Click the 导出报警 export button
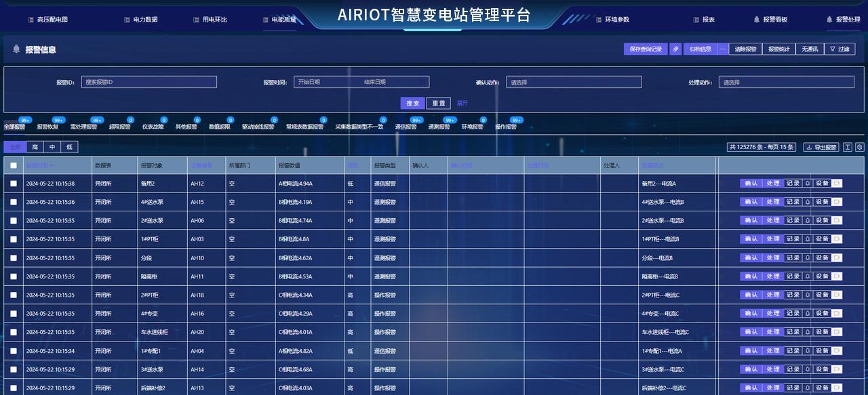The image size is (868, 395). click(x=821, y=147)
